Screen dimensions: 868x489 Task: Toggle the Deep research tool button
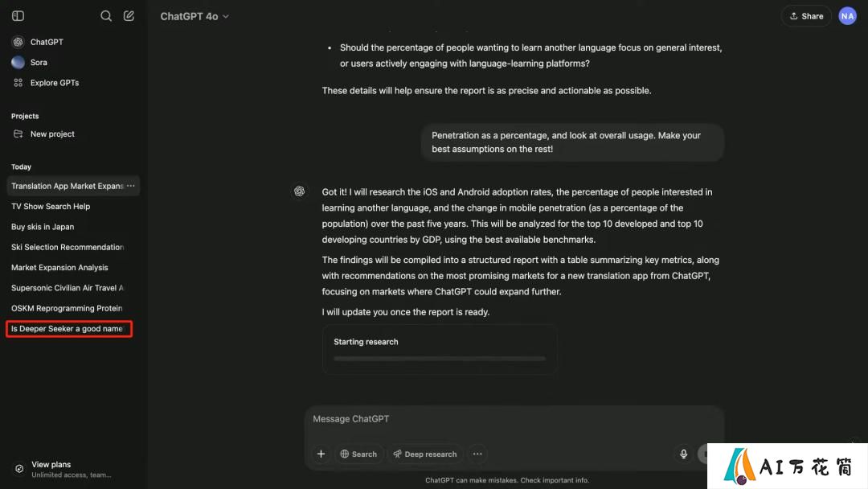[424, 454]
